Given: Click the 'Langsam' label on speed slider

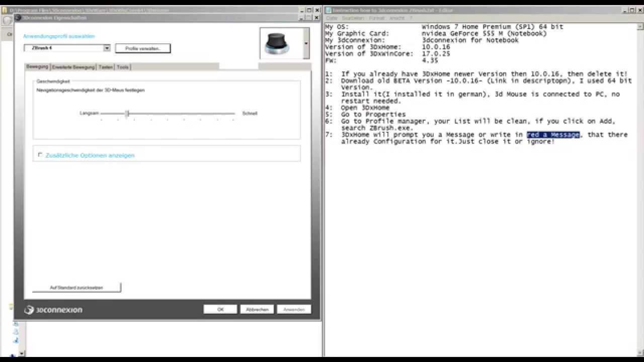Looking at the screenshot, I should pos(89,114).
